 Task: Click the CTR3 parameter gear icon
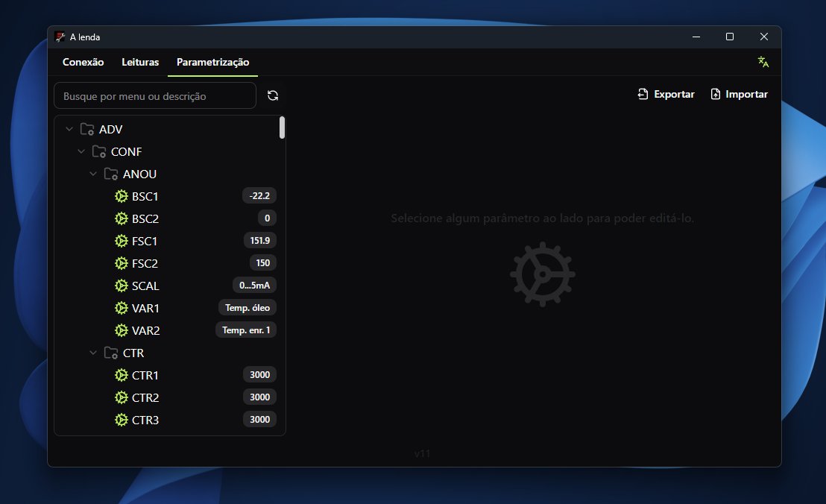(x=122, y=420)
